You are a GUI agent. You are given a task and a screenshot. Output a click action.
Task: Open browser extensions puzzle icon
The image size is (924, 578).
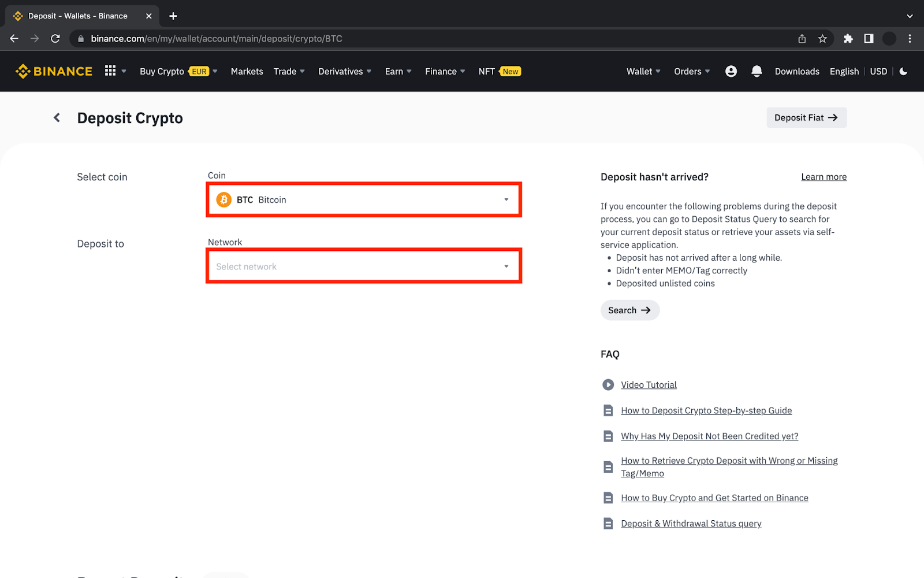click(x=848, y=39)
